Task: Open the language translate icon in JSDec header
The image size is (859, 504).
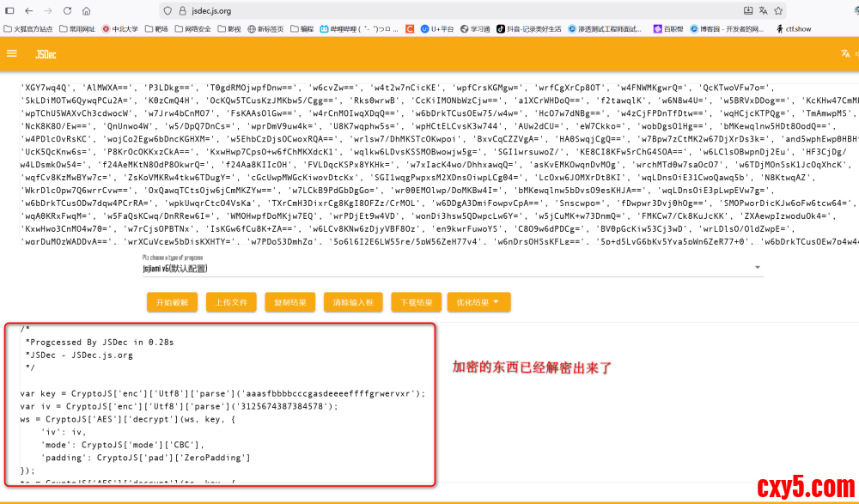Action: 845,54
